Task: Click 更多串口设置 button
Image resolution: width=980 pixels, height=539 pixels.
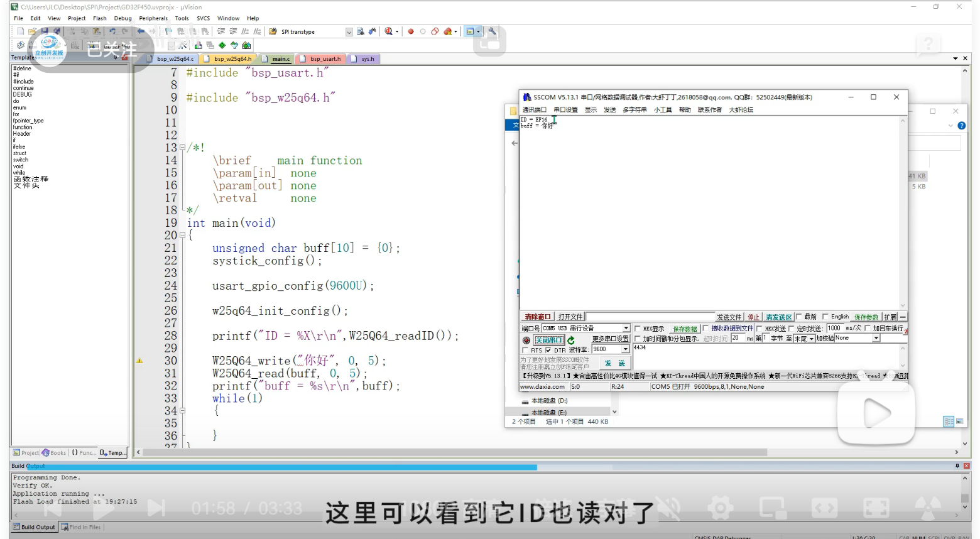Action: [611, 339]
